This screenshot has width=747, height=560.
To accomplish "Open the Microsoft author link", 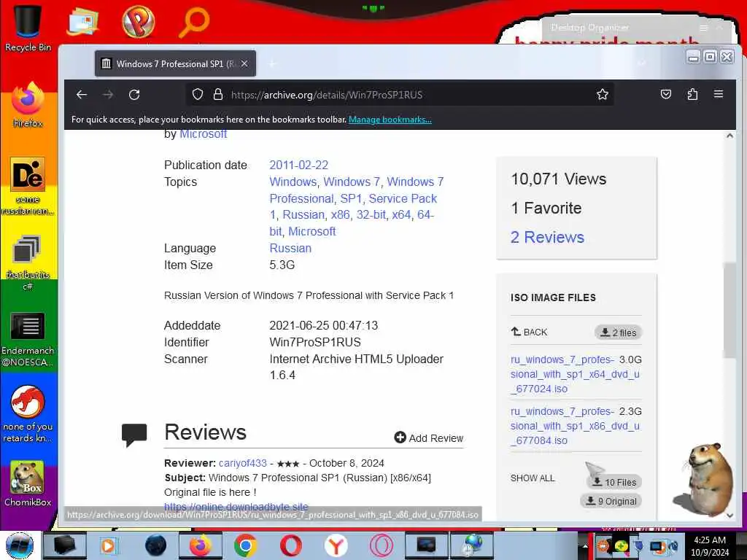I will click(x=203, y=134).
